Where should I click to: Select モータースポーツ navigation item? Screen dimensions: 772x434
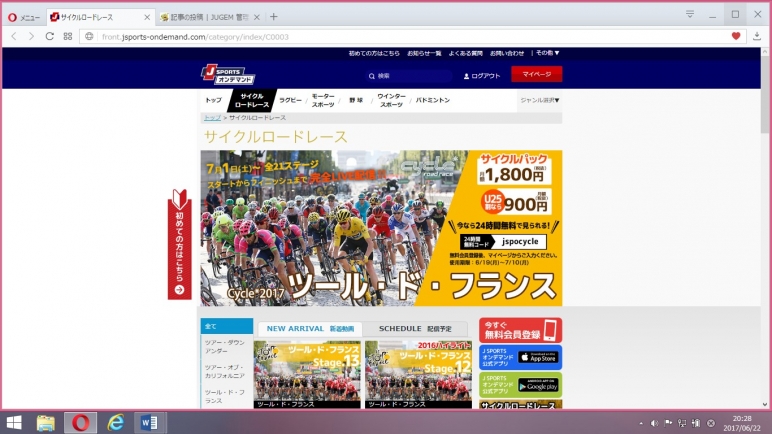coord(323,100)
